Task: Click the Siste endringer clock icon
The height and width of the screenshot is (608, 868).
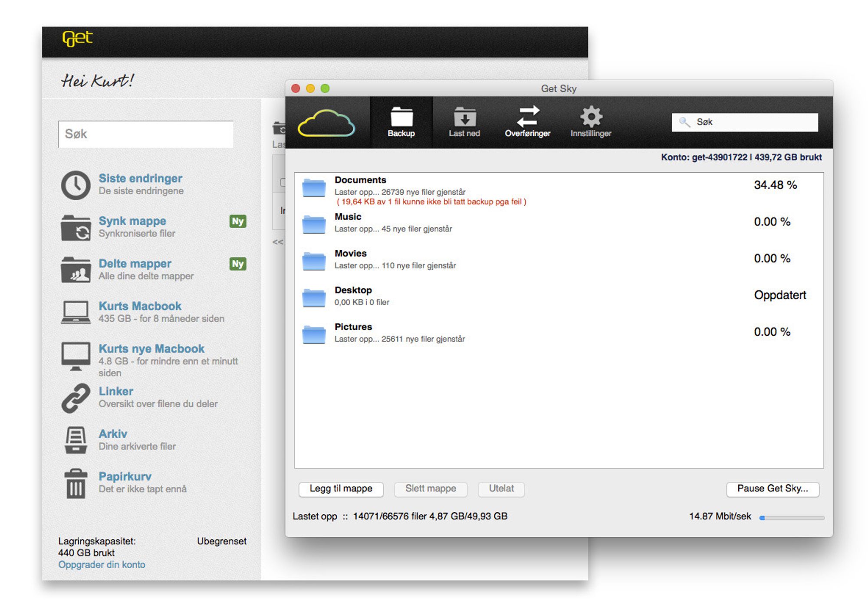Action: [x=76, y=185]
